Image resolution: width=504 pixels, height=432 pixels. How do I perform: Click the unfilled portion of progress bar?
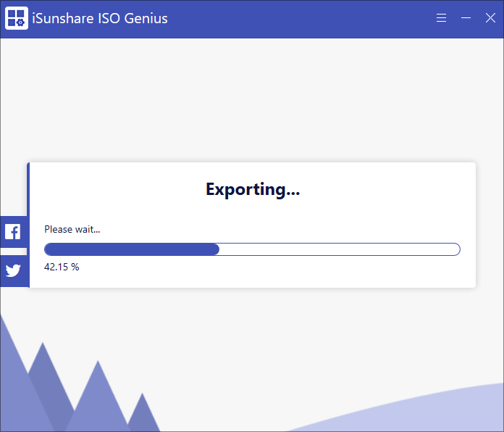click(x=340, y=249)
